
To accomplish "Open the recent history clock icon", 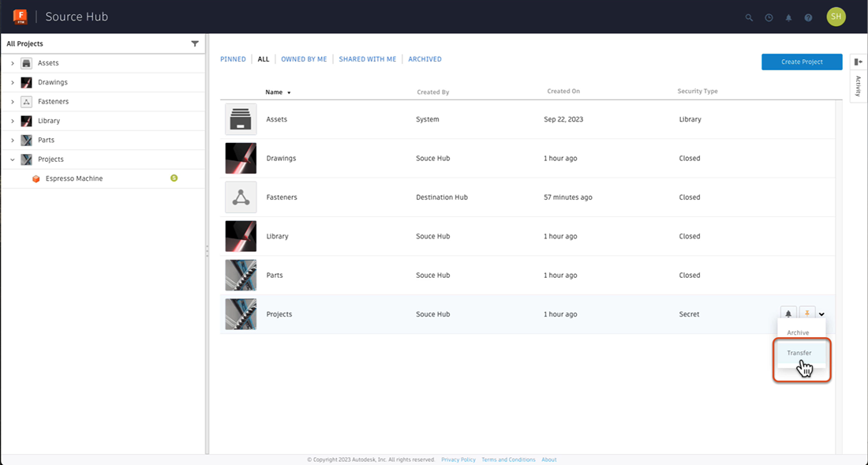I will (769, 17).
